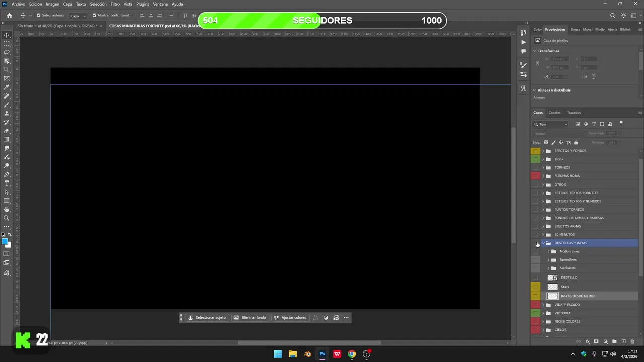Select the Brush tool

tap(7, 105)
